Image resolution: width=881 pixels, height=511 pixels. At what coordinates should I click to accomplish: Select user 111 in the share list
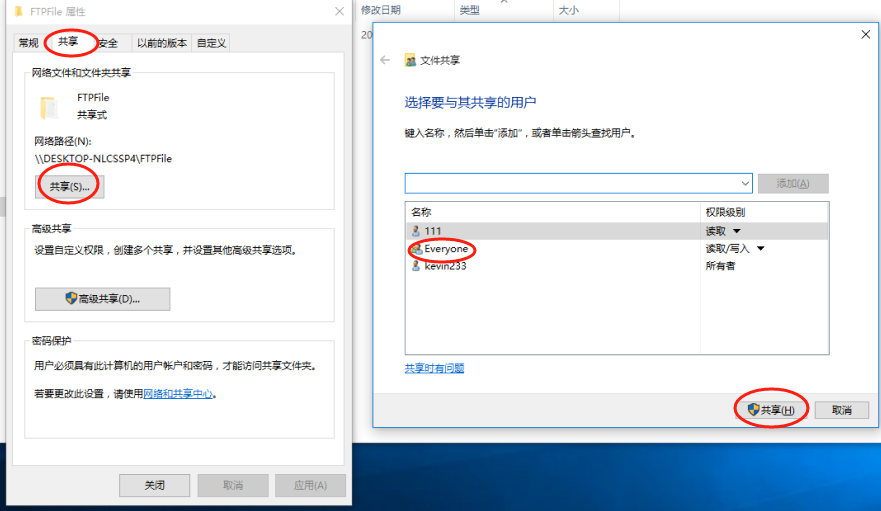point(616,231)
